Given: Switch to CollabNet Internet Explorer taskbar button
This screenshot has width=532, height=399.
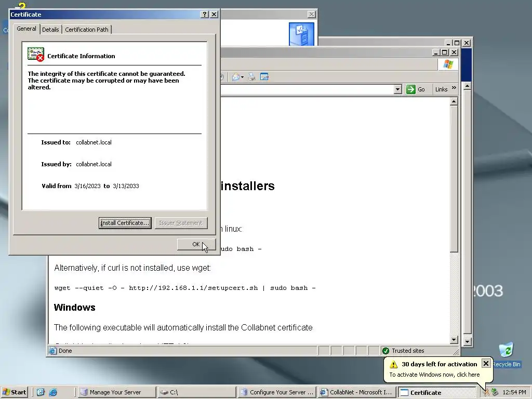Looking at the screenshot, I should pyautogui.click(x=357, y=392).
